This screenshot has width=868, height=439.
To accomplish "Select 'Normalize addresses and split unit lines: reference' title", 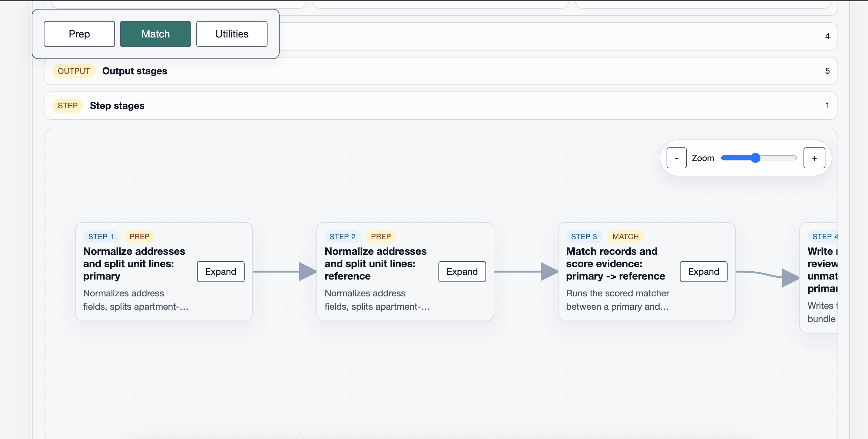I will click(375, 264).
